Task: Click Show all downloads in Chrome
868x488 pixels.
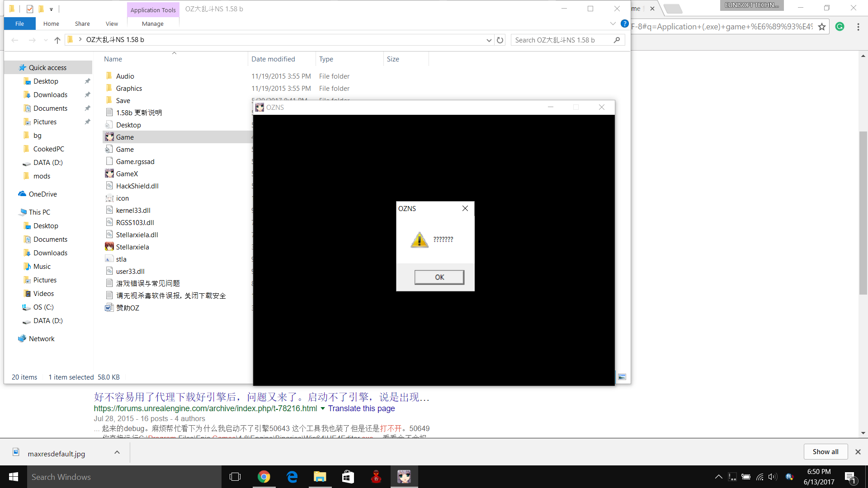Action: (x=825, y=451)
